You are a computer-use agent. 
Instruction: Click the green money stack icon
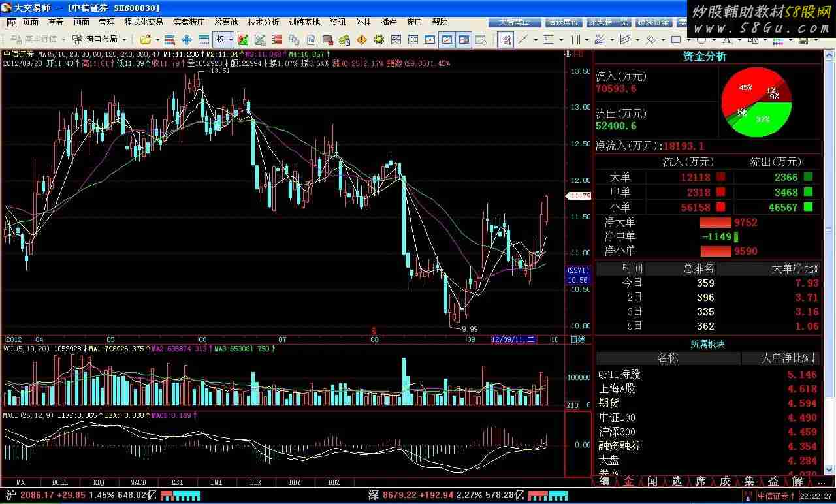[344, 39]
